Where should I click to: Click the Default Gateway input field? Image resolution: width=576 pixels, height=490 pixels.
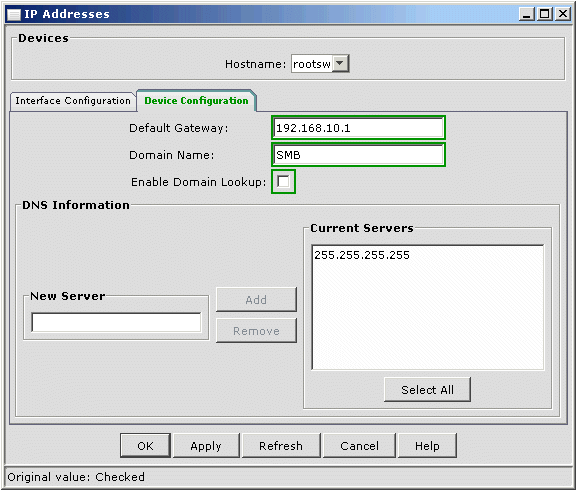click(x=358, y=128)
